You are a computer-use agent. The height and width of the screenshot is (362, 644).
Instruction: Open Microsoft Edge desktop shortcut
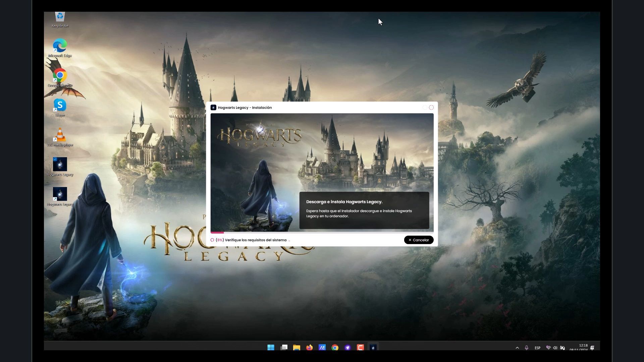coord(60,48)
